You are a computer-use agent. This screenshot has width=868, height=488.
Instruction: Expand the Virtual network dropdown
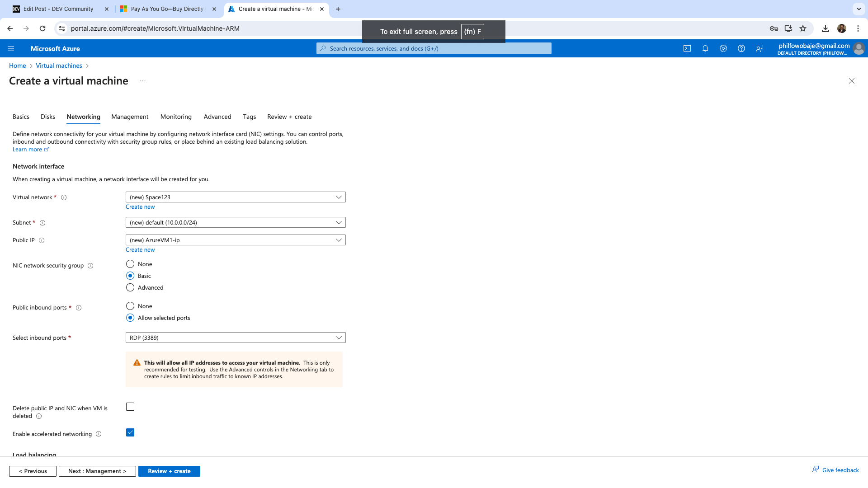coord(236,197)
